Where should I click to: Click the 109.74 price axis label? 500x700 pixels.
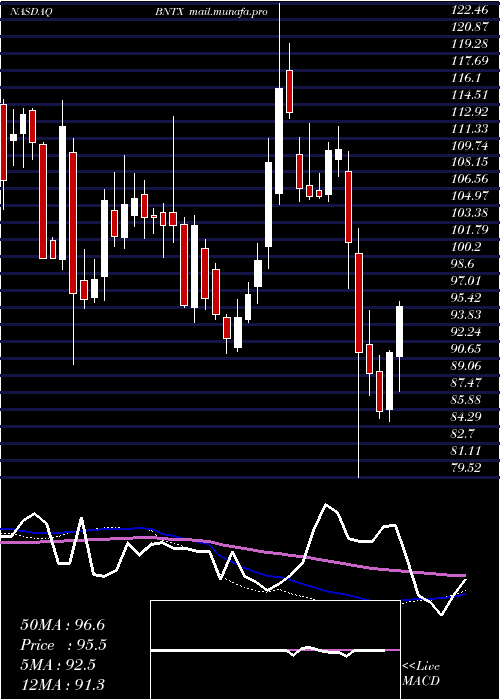pyautogui.click(x=468, y=146)
